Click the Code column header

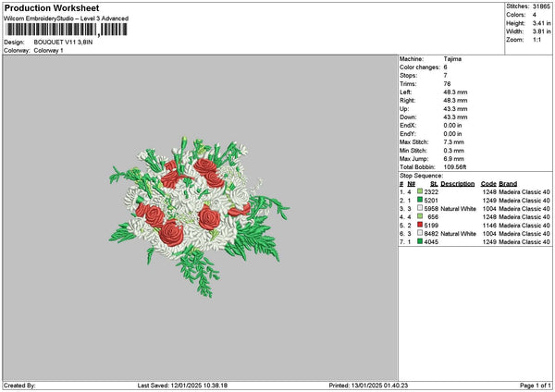(x=488, y=183)
